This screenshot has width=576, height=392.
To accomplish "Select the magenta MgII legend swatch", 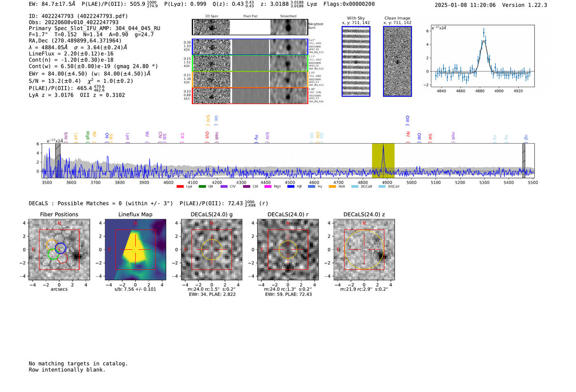I will [267, 187].
